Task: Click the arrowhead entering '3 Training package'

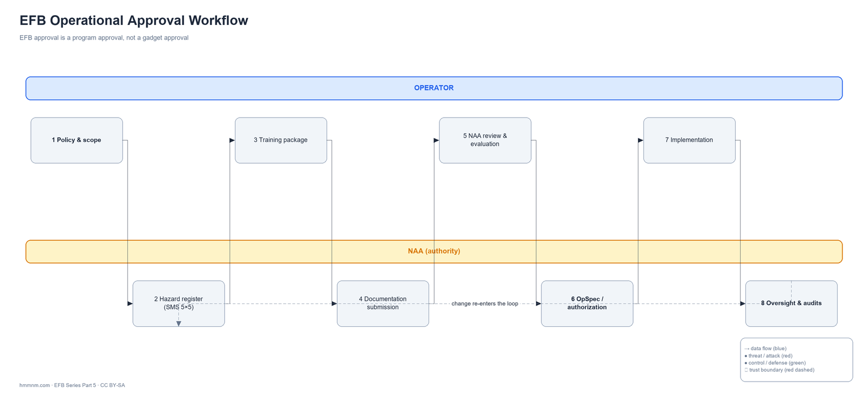Action: pos(232,140)
